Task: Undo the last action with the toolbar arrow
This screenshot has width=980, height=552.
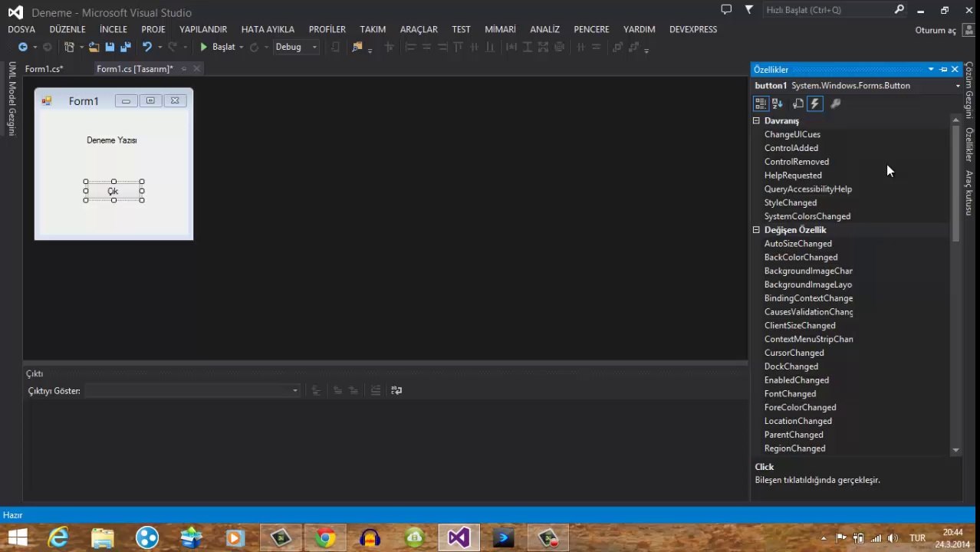Action: (146, 47)
